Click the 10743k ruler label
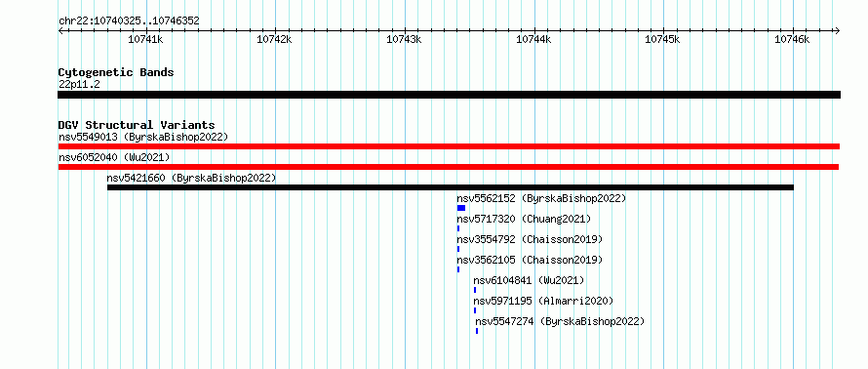The height and width of the screenshot is (369, 868). [404, 39]
